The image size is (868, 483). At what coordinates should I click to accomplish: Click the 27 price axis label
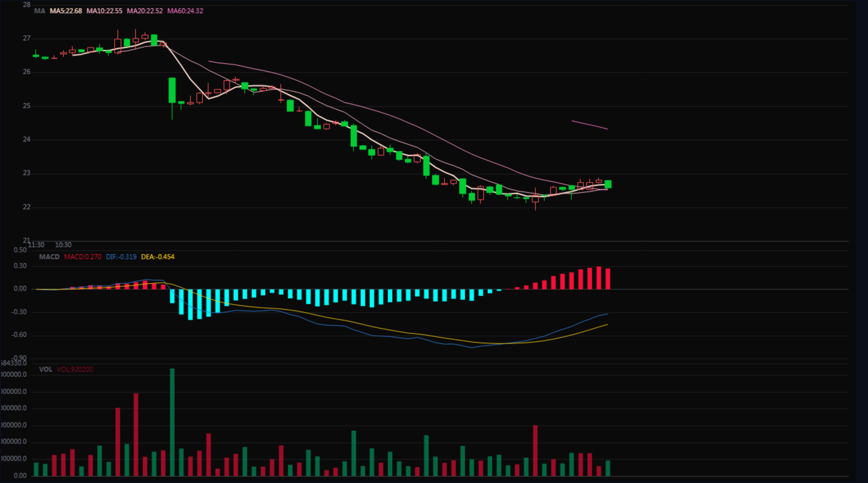coord(27,39)
